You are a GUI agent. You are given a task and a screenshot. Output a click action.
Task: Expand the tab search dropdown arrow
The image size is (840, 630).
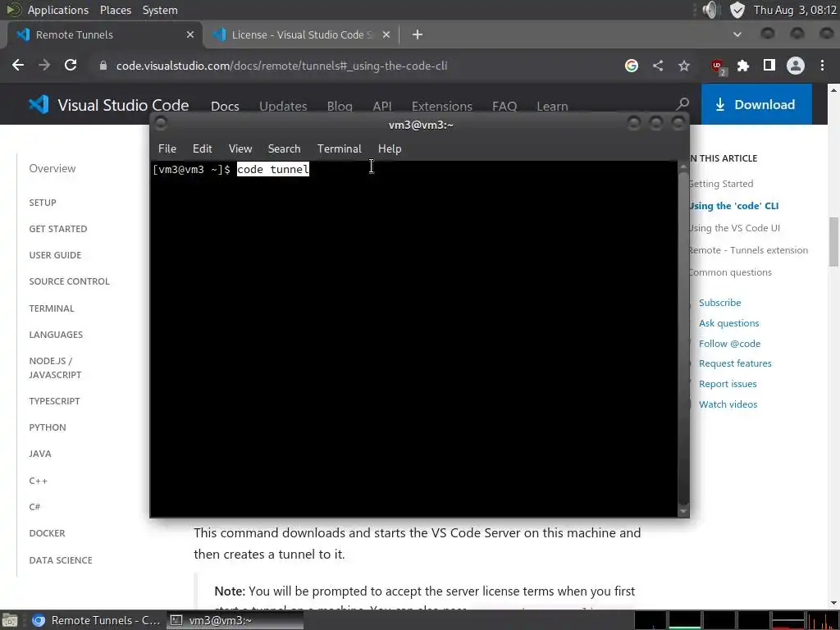[x=737, y=34]
